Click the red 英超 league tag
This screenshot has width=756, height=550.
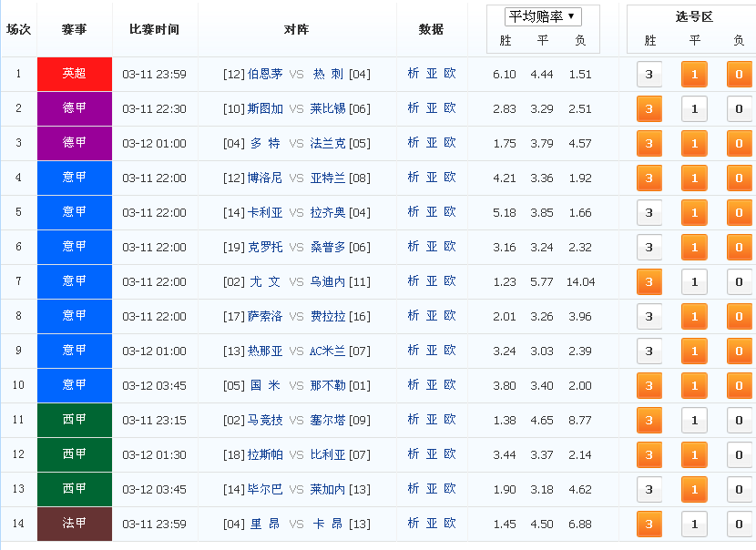[x=75, y=75]
